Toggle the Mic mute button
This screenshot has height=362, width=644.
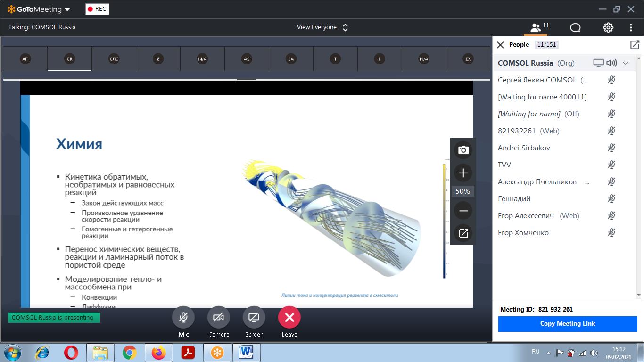183,317
